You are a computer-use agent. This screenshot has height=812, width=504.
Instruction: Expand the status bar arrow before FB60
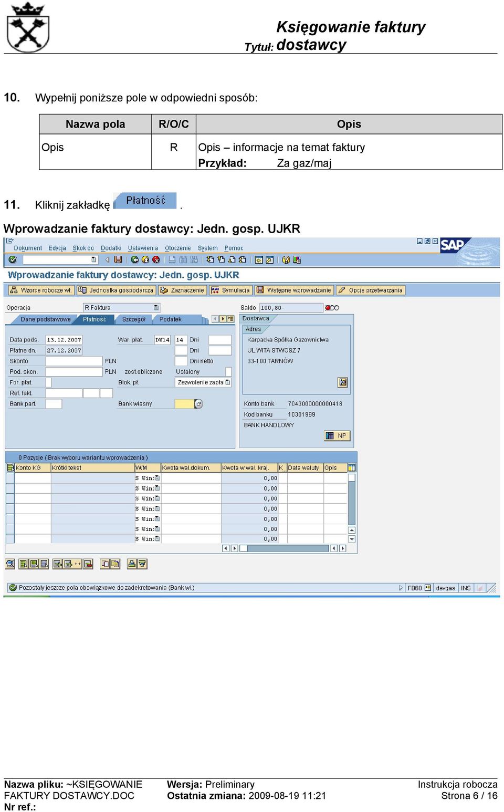pyautogui.click(x=401, y=588)
